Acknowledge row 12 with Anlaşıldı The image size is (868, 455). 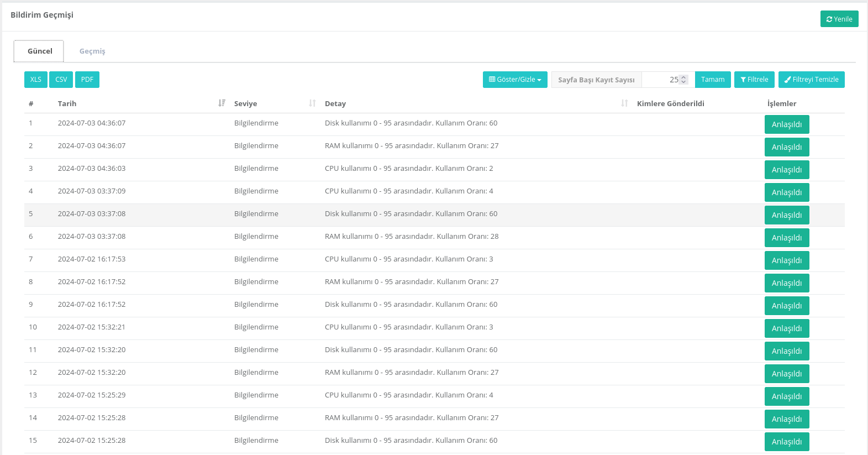(x=787, y=374)
